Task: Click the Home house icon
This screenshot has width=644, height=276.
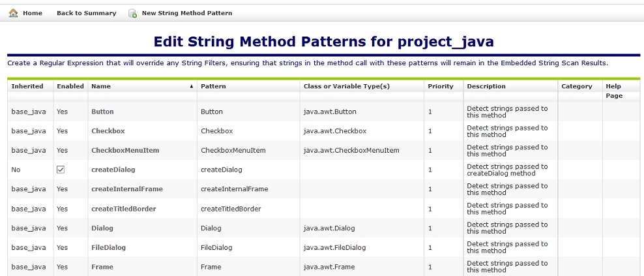Action: 13,13
